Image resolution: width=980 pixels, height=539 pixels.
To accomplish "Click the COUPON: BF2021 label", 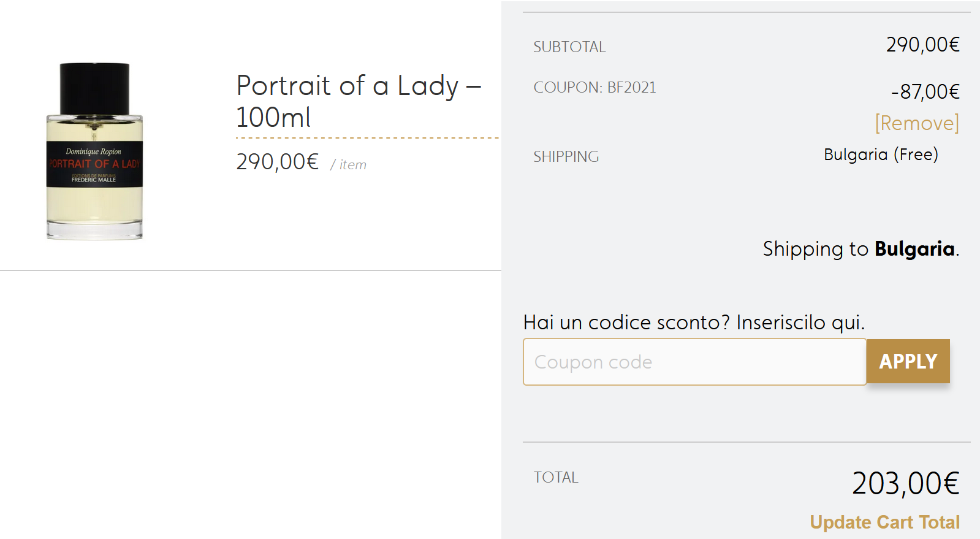I will pyautogui.click(x=594, y=88).
